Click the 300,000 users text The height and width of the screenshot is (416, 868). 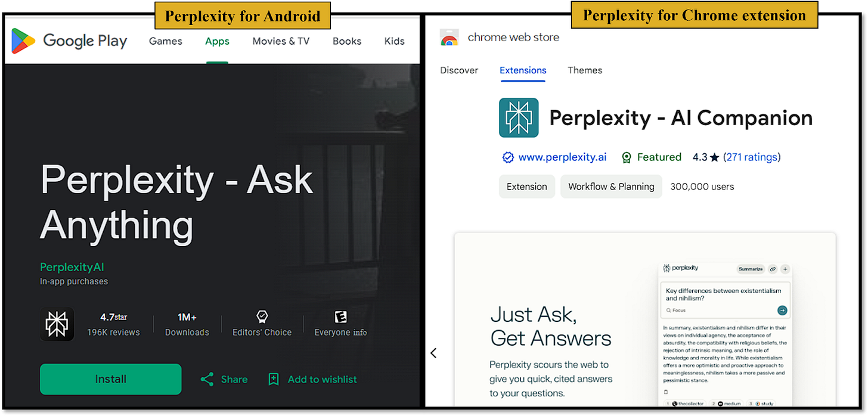[702, 187]
